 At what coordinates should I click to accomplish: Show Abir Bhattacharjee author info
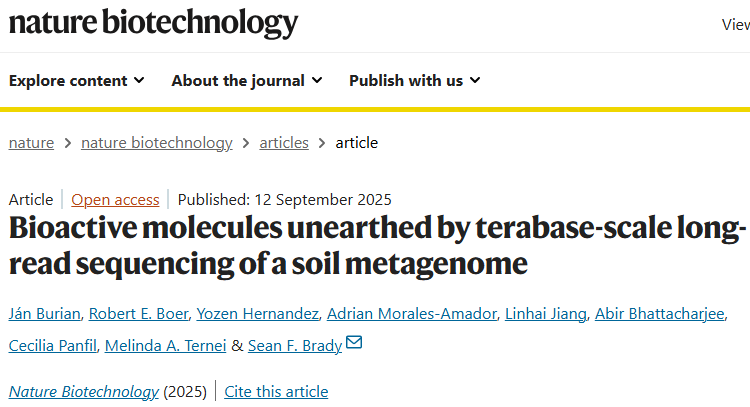(x=659, y=314)
